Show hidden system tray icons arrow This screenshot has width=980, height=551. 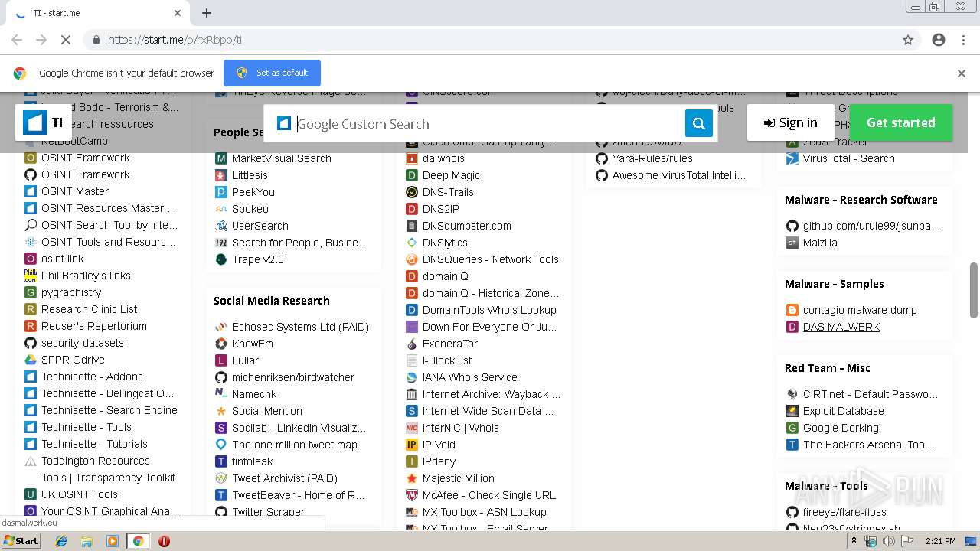[854, 541]
